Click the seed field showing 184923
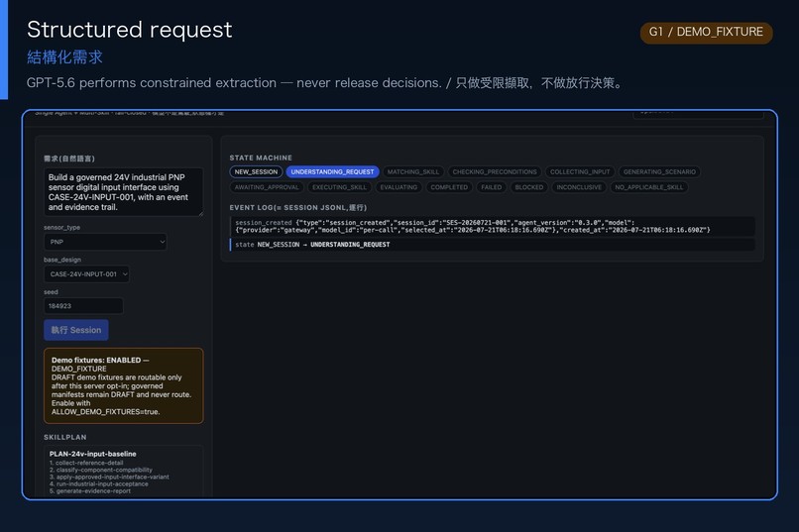This screenshot has width=799, height=532. pyautogui.click(x=83, y=306)
